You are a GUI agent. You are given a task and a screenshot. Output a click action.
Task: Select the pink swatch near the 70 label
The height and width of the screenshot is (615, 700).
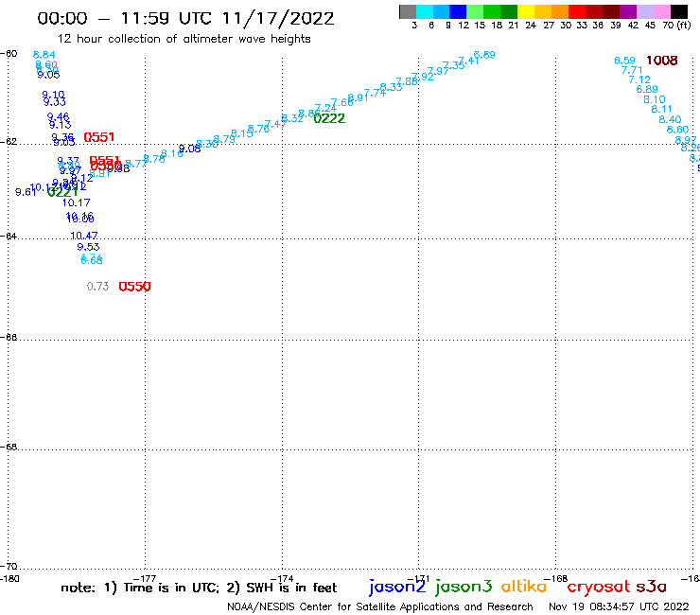661,11
